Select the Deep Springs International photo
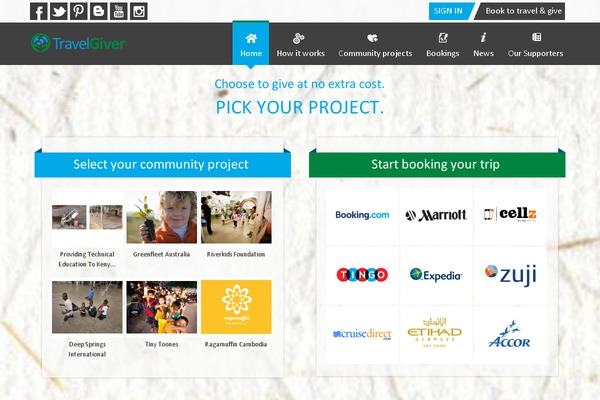 point(87,307)
